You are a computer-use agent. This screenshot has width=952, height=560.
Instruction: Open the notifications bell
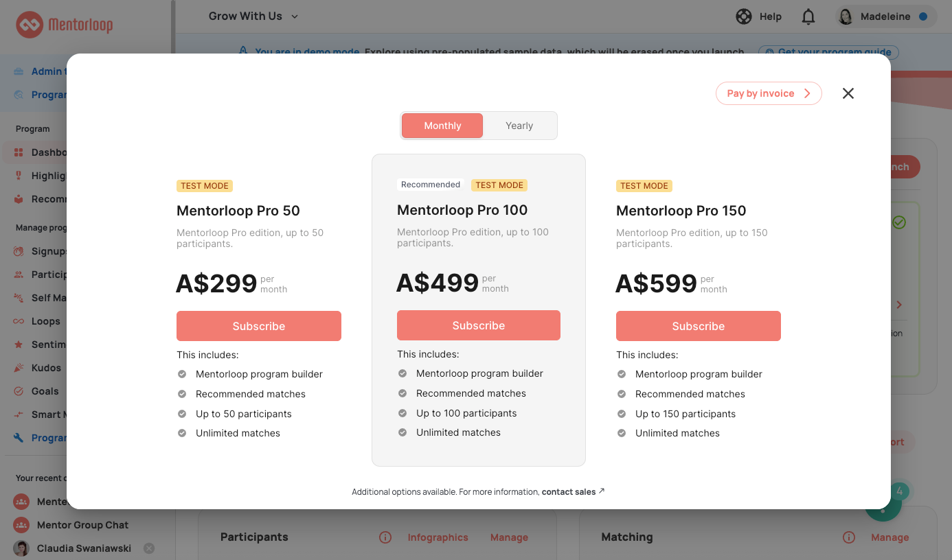click(x=808, y=16)
